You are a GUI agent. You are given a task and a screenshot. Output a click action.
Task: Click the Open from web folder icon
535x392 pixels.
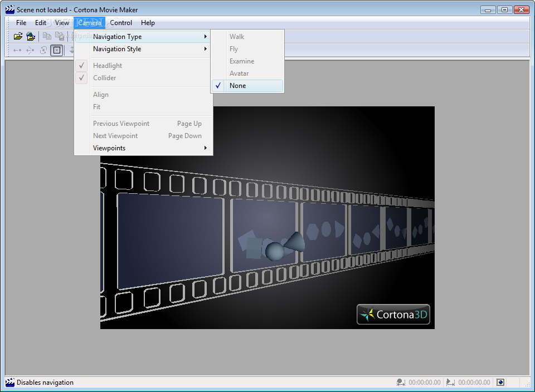31,36
